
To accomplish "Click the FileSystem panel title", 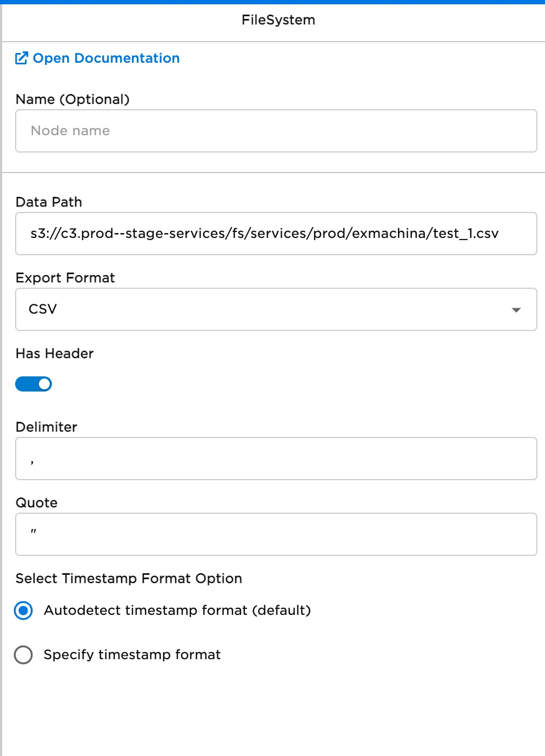I will (x=278, y=20).
